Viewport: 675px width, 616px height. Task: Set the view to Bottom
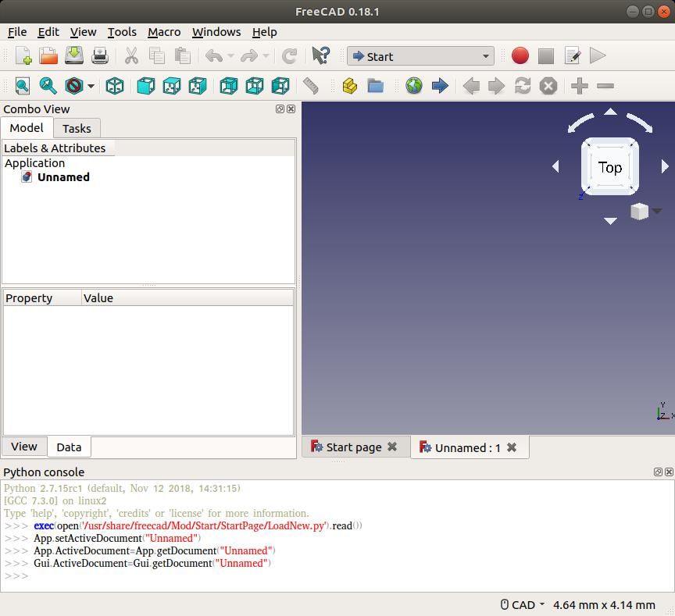tap(255, 86)
